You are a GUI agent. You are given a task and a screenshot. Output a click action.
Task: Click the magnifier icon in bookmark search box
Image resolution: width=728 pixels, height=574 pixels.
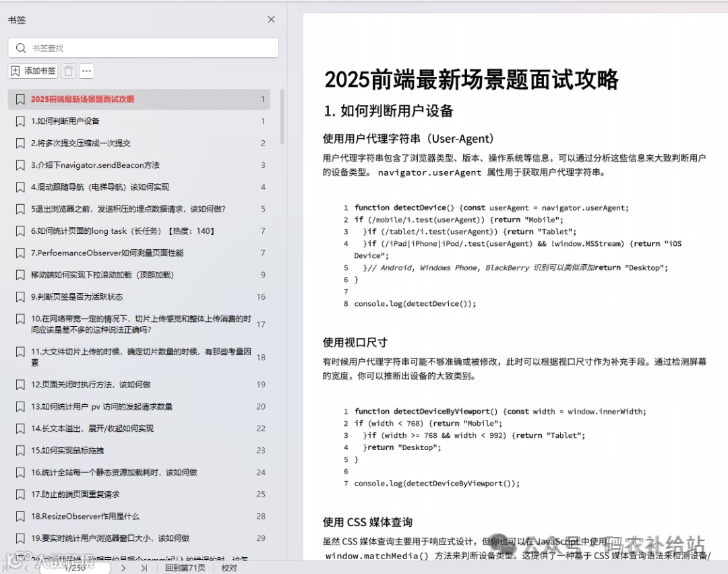tap(22, 47)
